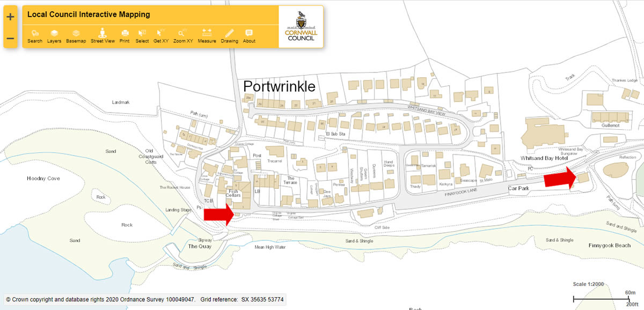
Task: Zoom in with the plus button
Action: tap(9, 17)
